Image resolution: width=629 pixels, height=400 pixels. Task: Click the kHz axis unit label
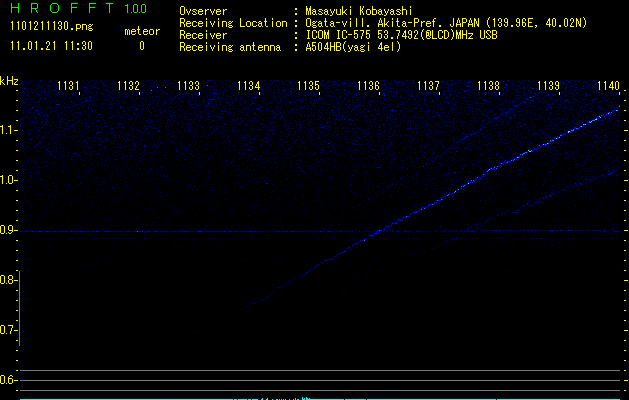coord(9,81)
